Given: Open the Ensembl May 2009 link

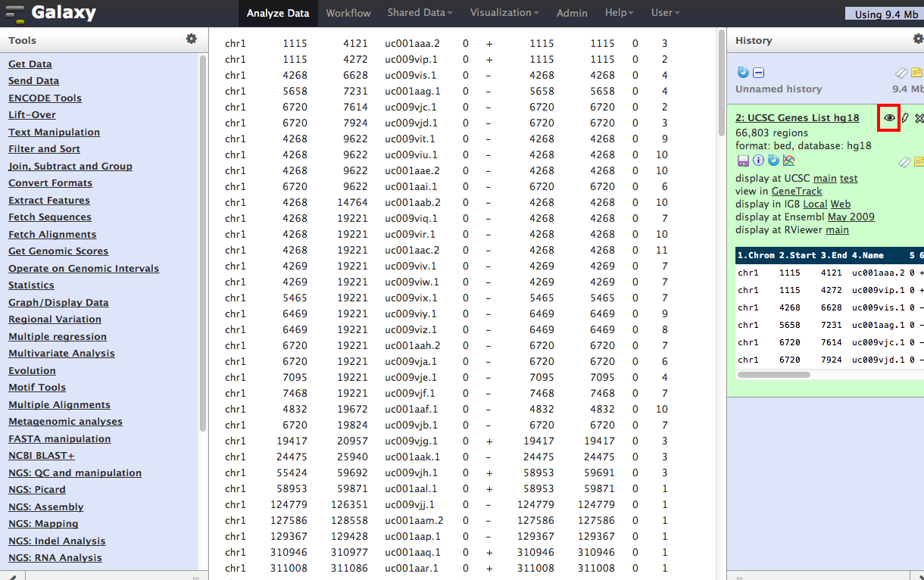Looking at the screenshot, I should pyautogui.click(x=851, y=217).
